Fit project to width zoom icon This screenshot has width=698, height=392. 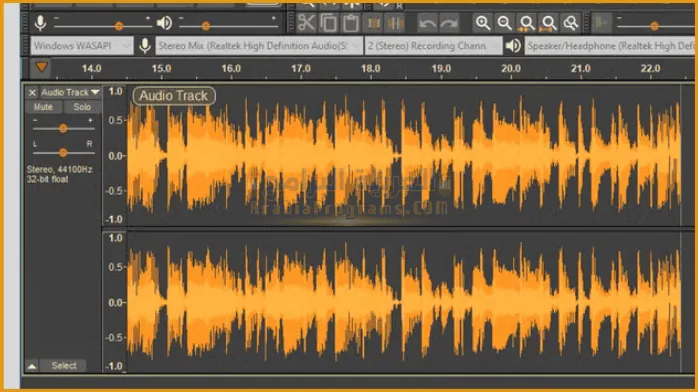[x=549, y=23]
